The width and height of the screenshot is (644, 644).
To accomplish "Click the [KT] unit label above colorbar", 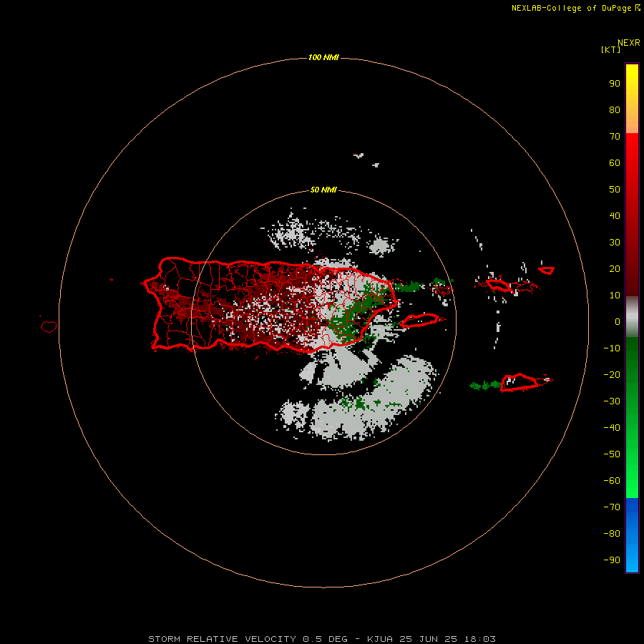I will coord(611,49).
